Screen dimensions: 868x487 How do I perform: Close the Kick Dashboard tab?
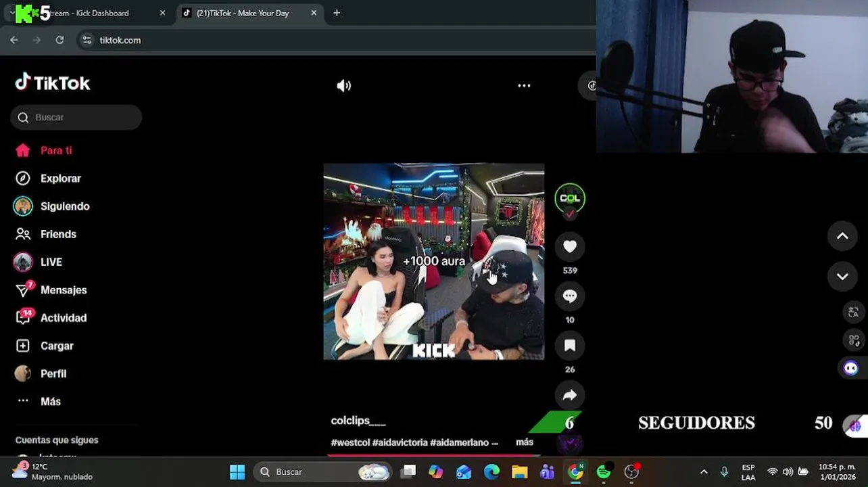coord(162,13)
